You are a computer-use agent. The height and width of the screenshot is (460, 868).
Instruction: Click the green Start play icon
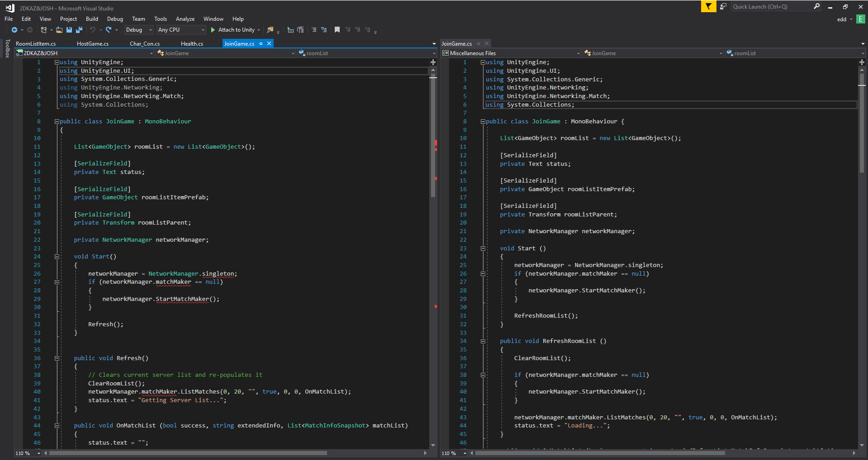tap(213, 30)
